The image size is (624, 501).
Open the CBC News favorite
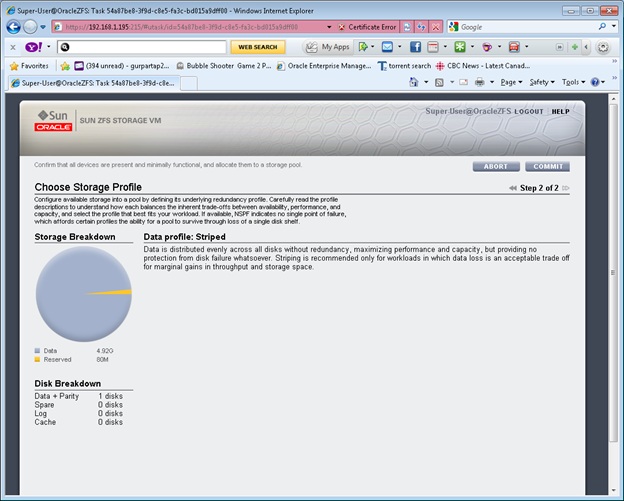click(x=483, y=66)
